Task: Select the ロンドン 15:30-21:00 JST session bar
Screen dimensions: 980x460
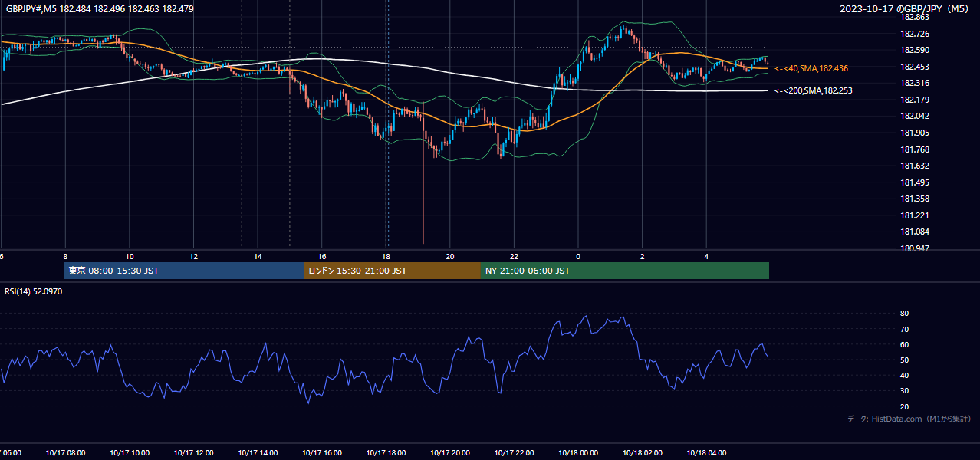Action: point(393,271)
